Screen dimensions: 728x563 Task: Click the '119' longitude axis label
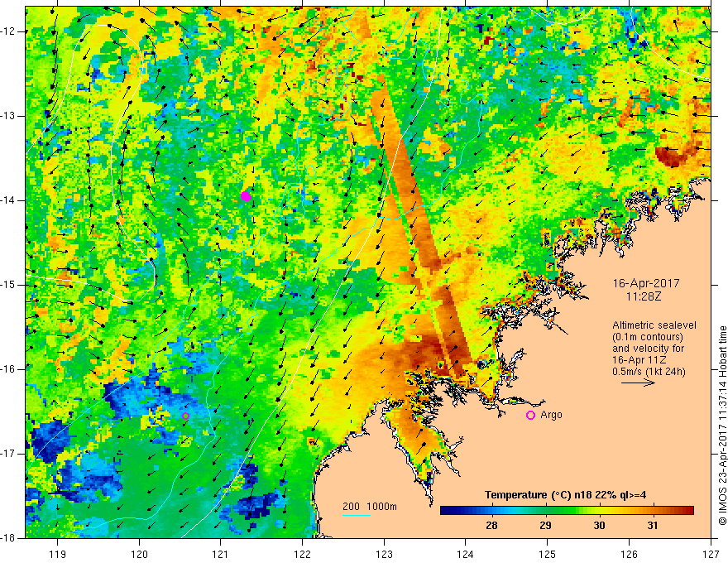pos(57,554)
